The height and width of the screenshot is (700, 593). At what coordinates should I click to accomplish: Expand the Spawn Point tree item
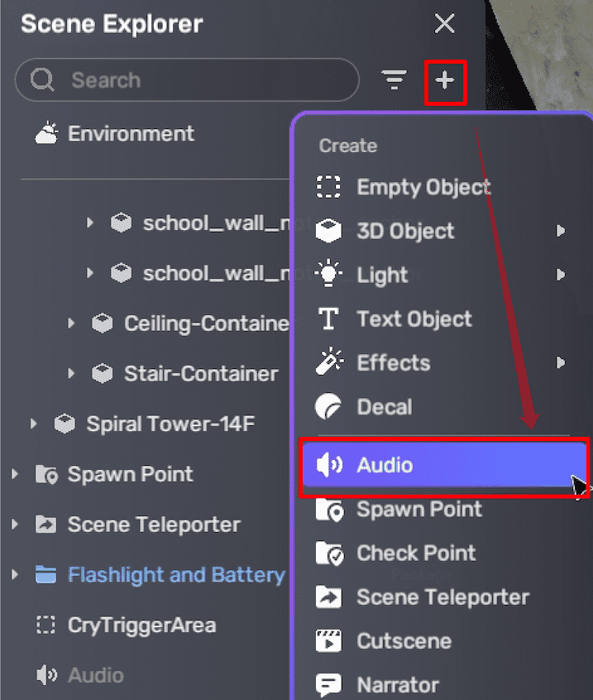(x=16, y=474)
